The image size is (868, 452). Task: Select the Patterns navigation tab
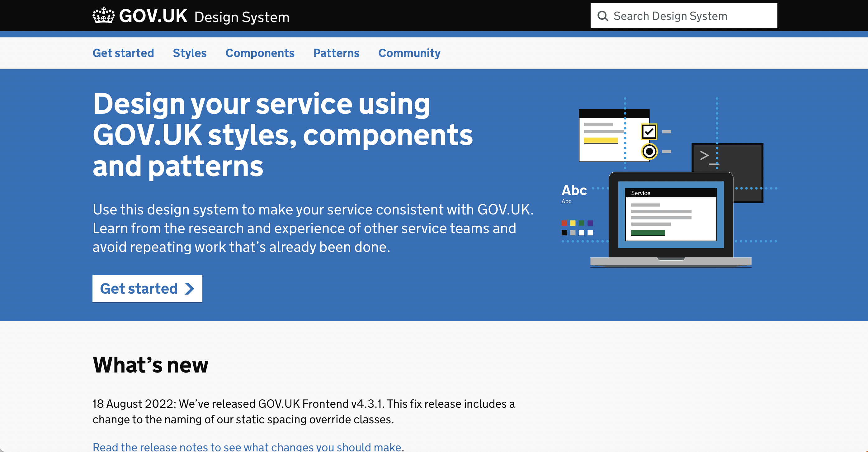click(x=337, y=53)
